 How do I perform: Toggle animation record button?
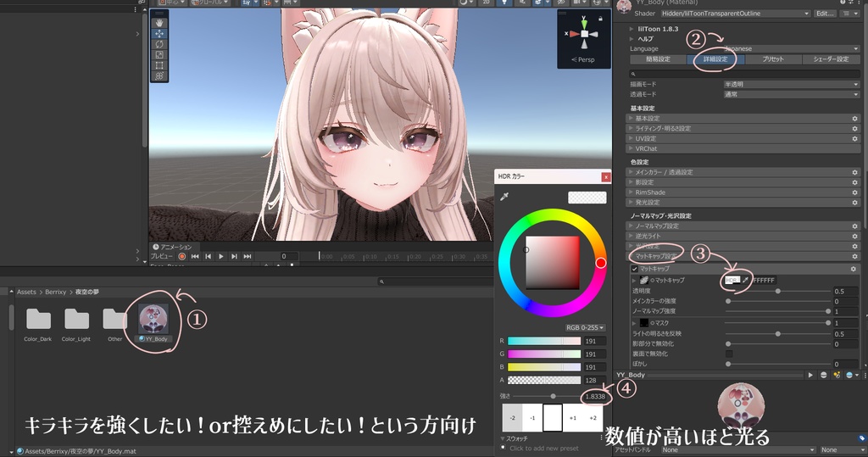point(181,256)
